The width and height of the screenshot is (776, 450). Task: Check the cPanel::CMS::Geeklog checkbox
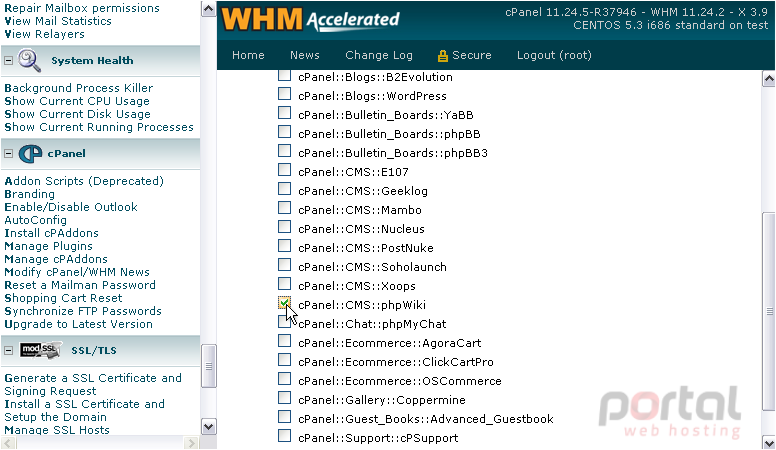(x=284, y=189)
